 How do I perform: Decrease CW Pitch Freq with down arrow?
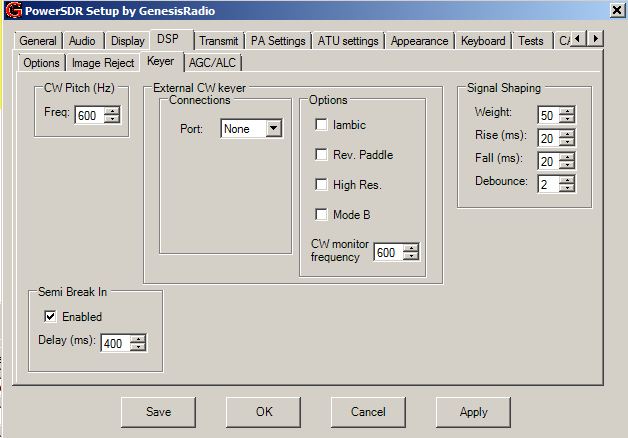112,119
